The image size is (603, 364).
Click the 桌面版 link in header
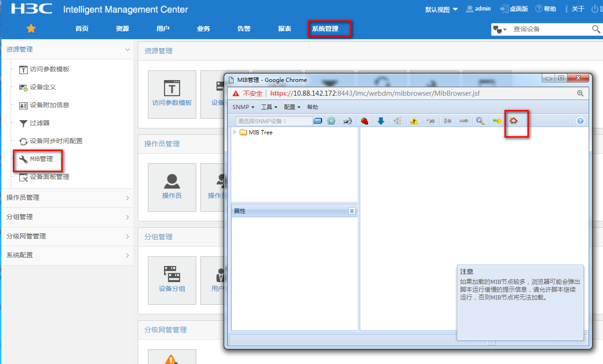tap(514, 9)
